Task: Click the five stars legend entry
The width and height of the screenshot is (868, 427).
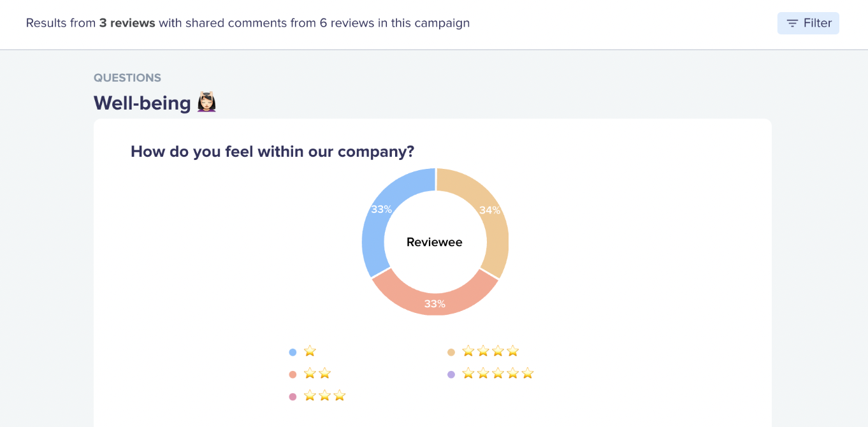Action: click(498, 373)
